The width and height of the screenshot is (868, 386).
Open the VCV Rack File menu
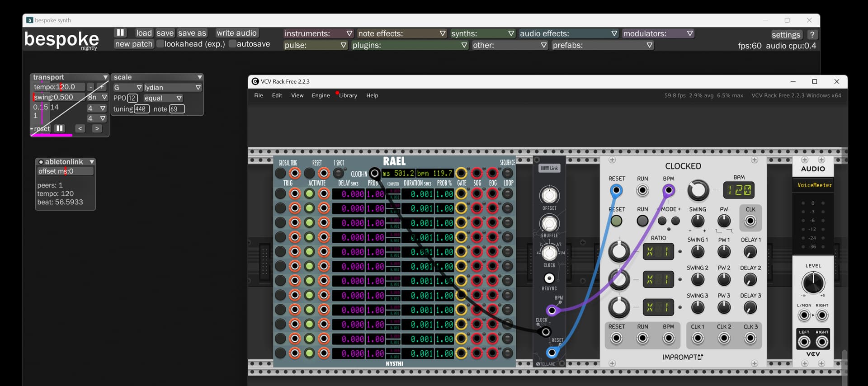259,95
